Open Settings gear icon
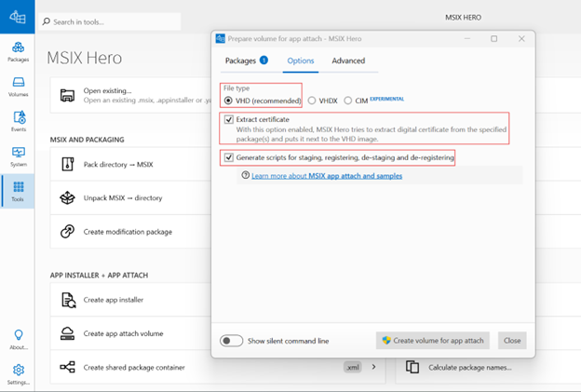The height and width of the screenshot is (392, 581). (18, 372)
